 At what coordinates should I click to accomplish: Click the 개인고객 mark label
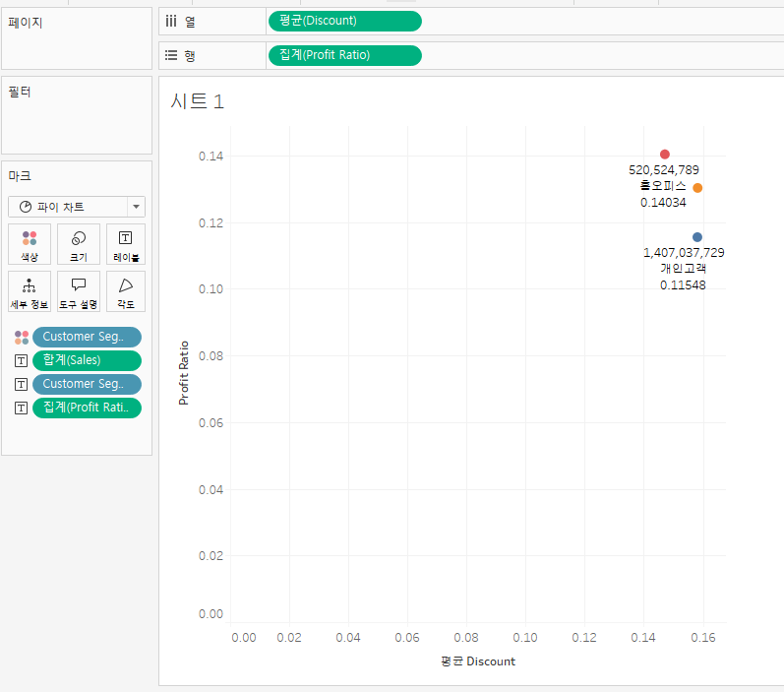[x=683, y=268]
